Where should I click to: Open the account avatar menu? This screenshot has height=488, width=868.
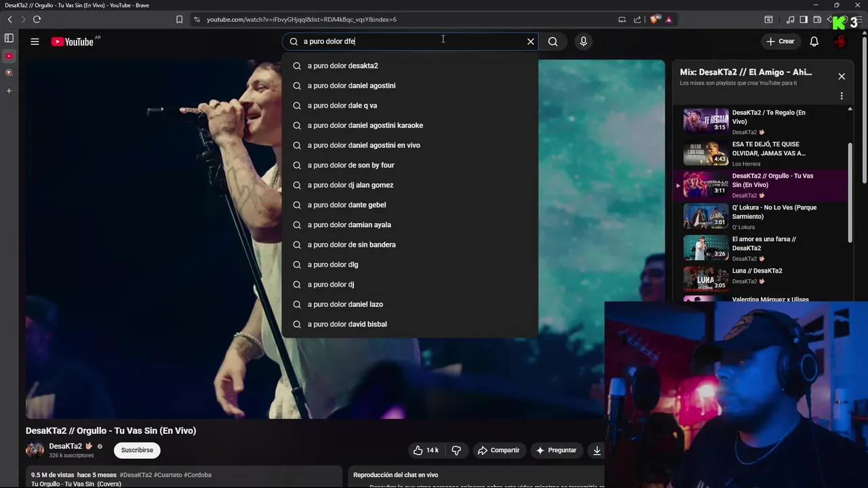click(840, 41)
